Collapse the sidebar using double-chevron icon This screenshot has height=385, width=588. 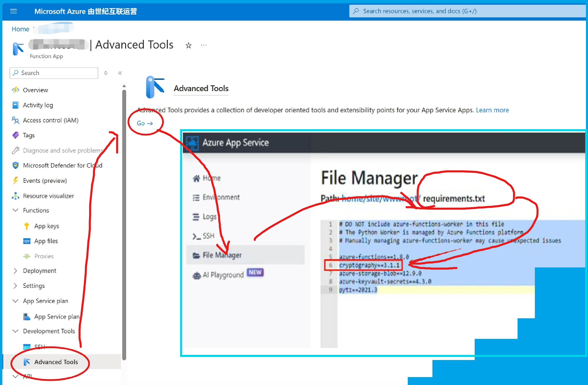(x=120, y=73)
